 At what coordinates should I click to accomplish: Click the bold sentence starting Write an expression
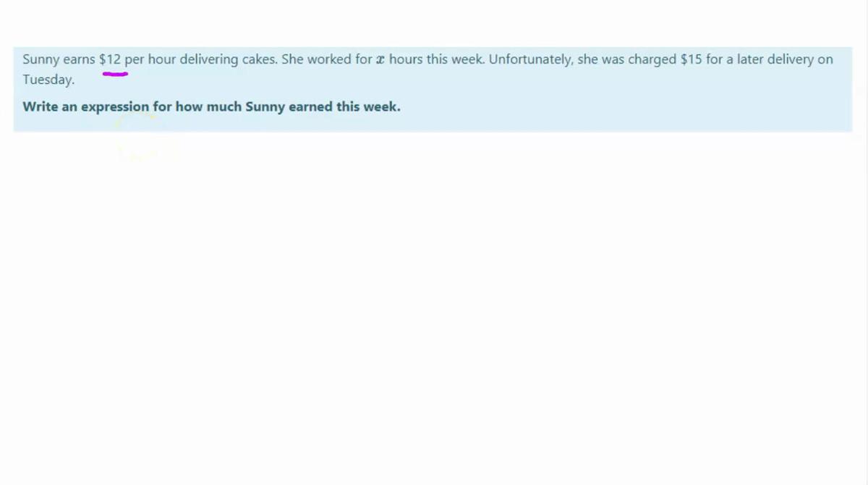211,106
